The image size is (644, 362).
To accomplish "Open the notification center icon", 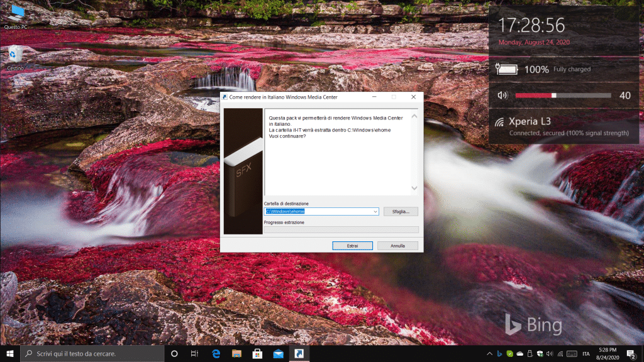I will pyautogui.click(x=630, y=354).
